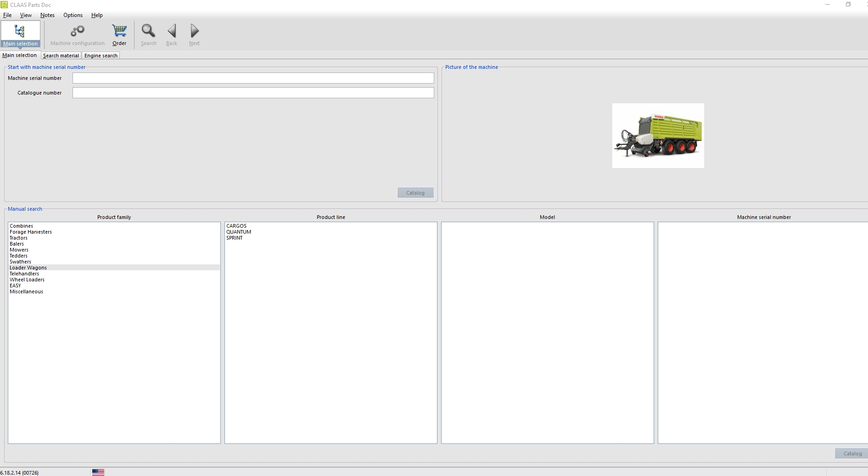868x476 pixels.
Task: Click the Catalogue number input field
Action: [x=252, y=93]
